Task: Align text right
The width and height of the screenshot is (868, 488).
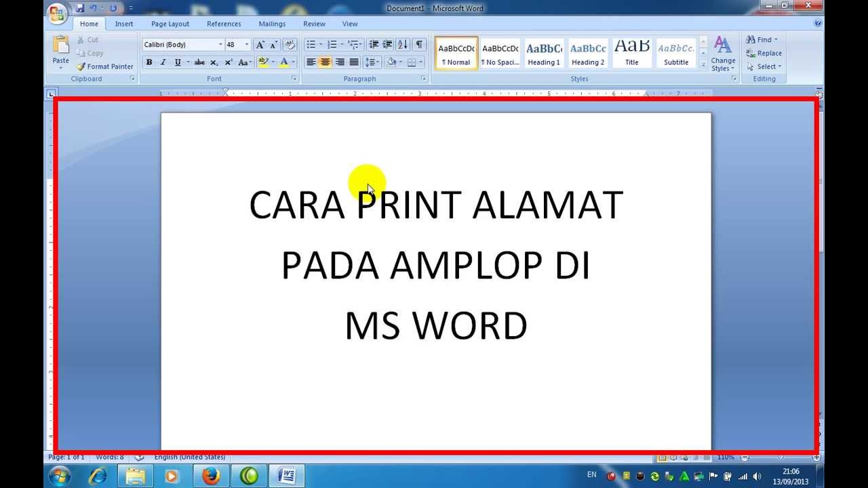Action: pos(340,62)
